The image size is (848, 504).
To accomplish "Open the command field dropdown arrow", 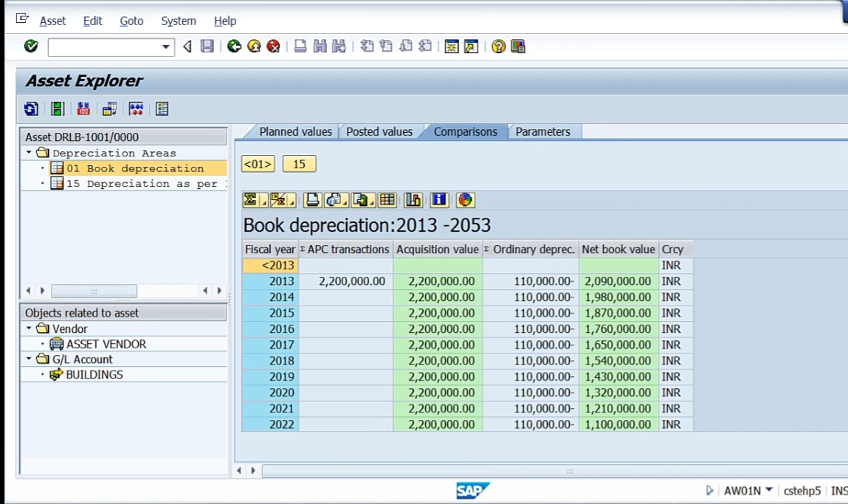I will click(x=165, y=47).
